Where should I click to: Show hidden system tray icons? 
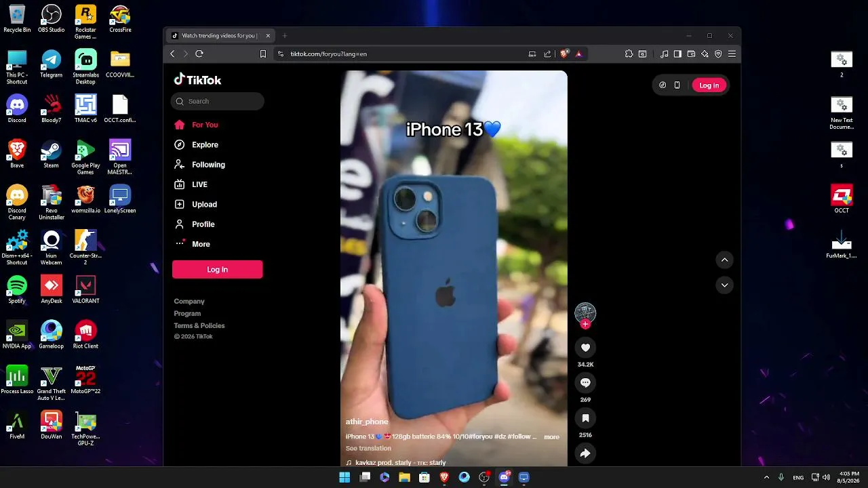pos(767,477)
